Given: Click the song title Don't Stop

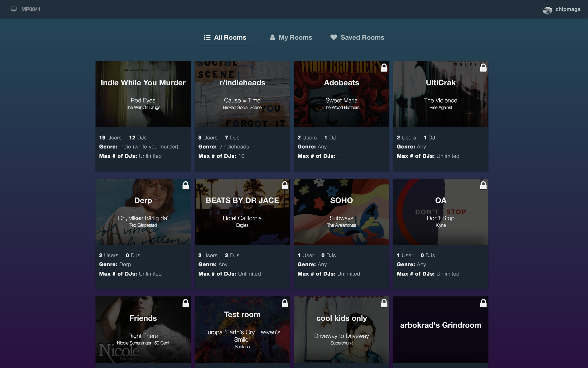Looking at the screenshot, I should pos(441,218).
